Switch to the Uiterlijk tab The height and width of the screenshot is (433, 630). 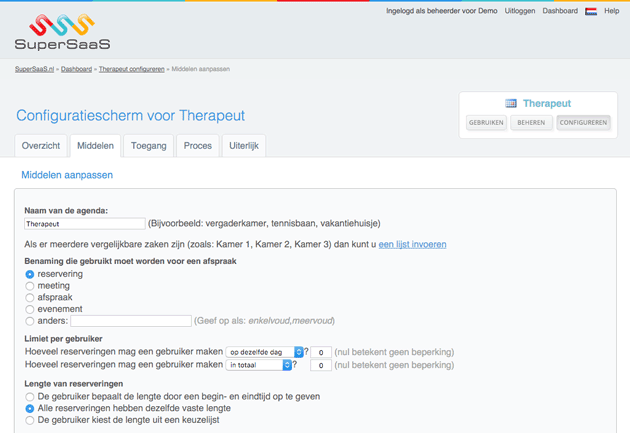click(244, 145)
